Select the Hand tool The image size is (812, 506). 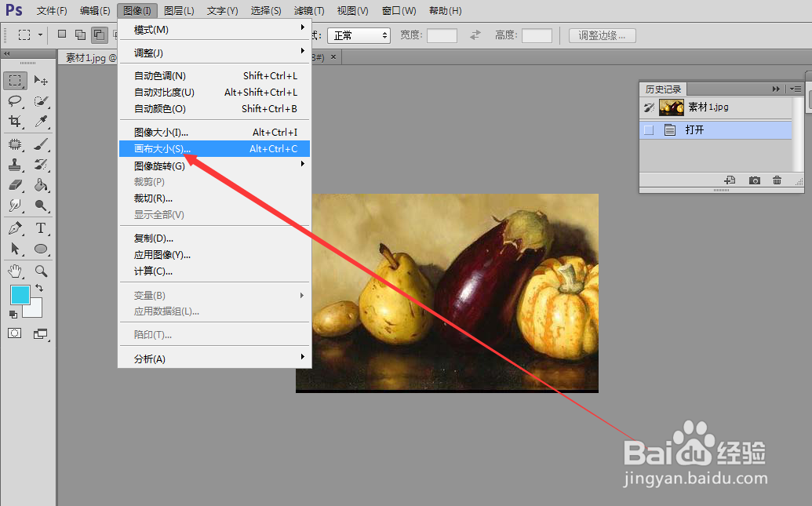(15, 271)
